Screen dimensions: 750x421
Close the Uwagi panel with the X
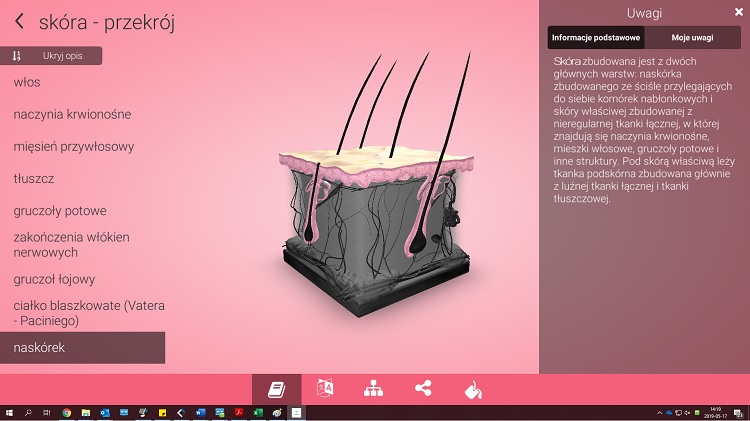click(x=738, y=12)
